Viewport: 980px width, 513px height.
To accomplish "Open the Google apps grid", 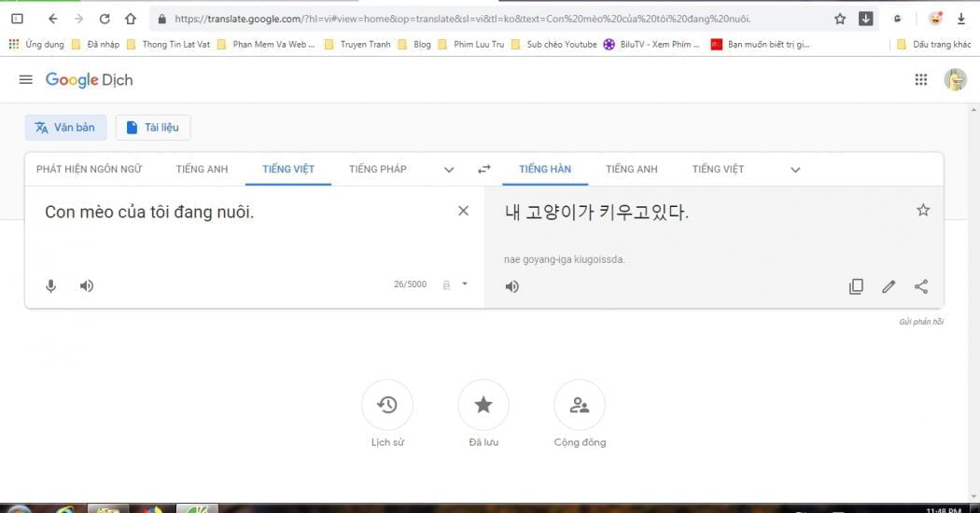I will pyautogui.click(x=920, y=79).
